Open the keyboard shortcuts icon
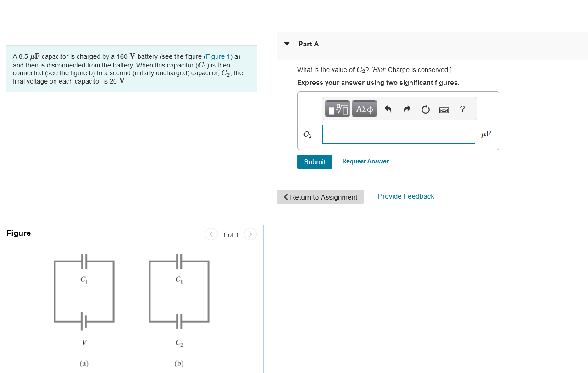This screenshot has width=588, height=373. point(444,110)
